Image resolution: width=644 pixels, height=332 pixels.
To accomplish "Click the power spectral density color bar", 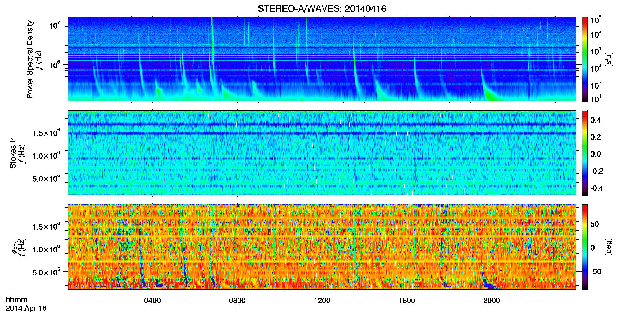I will (x=584, y=59).
